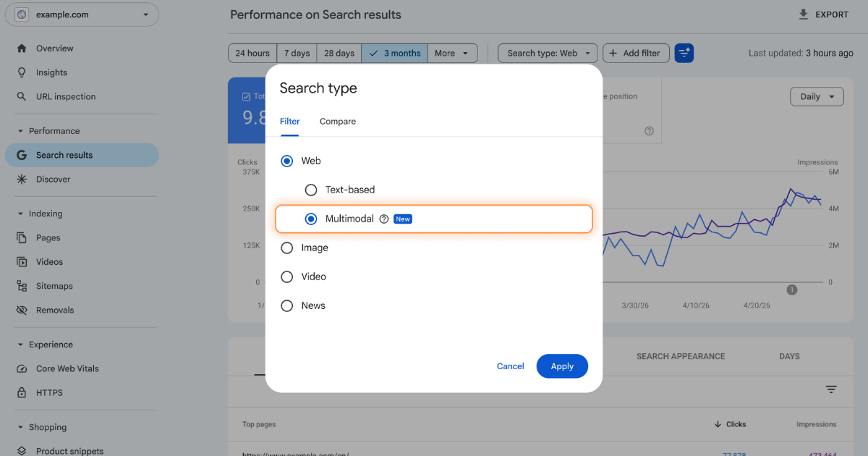Click the Videos icon under Indexing

(22, 261)
